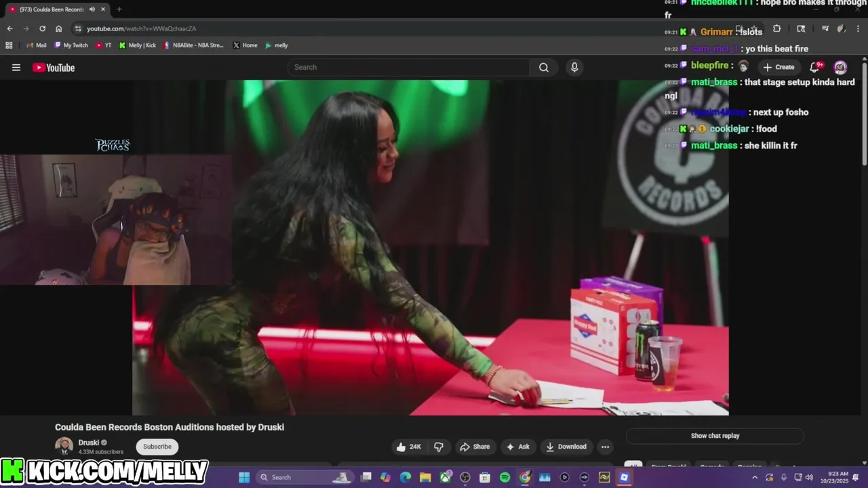Screen dimensions: 868x488
Task: Open volume control in system tray
Action: pyautogui.click(x=809, y=477)
